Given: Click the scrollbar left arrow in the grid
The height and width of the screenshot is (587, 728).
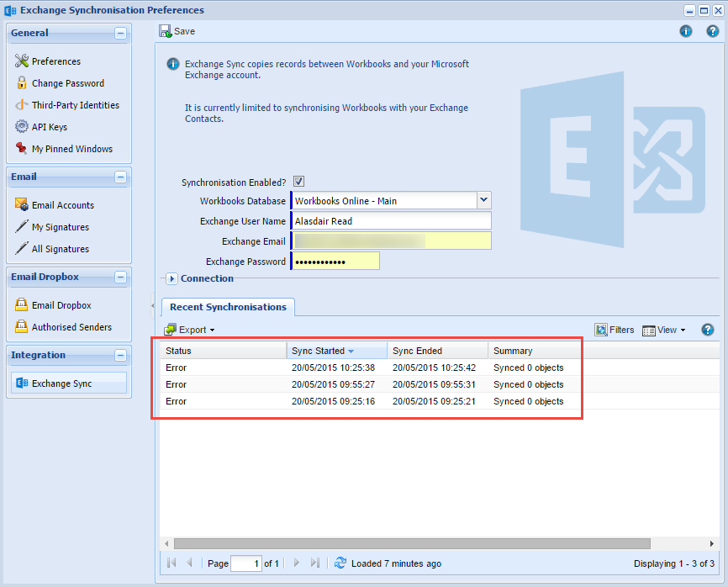Looking at the screenshot, I should click(166, 543).
